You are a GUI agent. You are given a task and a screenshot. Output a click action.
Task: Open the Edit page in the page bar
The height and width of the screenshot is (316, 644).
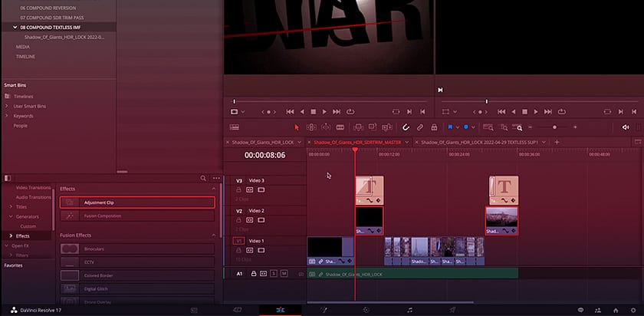pyautogui.click(x=280, y=310)
